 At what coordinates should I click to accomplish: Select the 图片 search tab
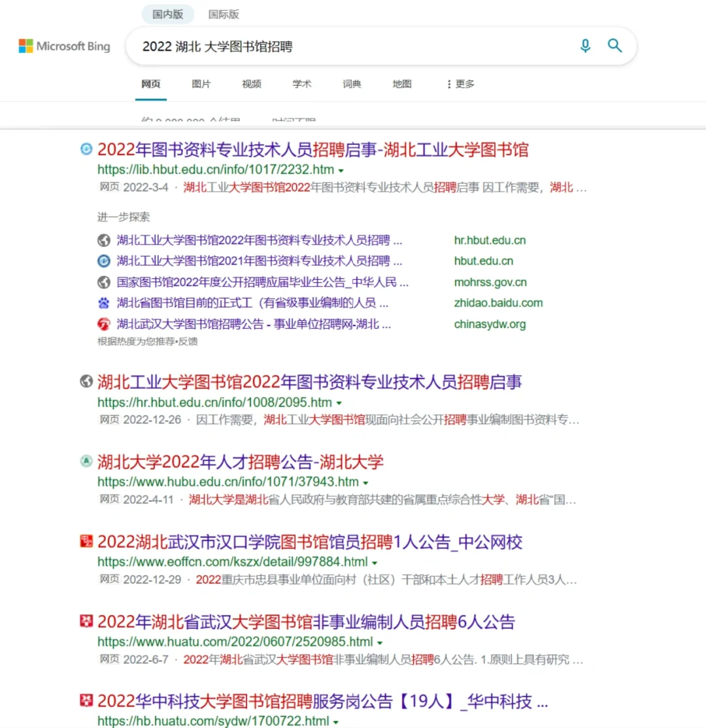coord(201,84)
